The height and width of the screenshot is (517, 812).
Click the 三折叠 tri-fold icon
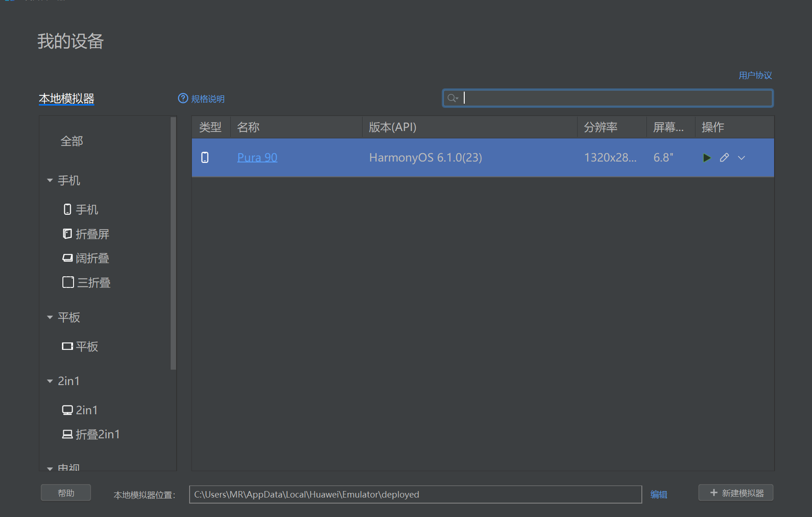(x=68, y=282)
